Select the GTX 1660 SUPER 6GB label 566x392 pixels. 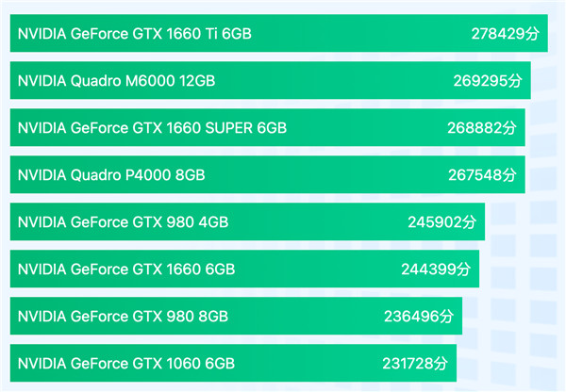click(x=152, y=128)
